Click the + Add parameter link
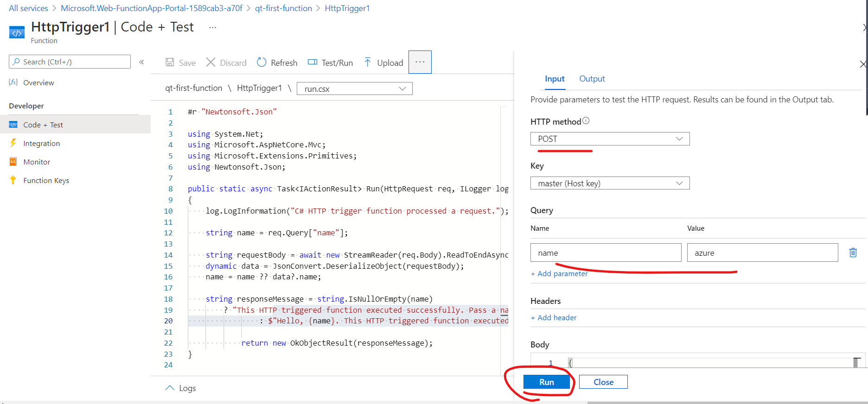The image size is (868, 404). point(559,274)
